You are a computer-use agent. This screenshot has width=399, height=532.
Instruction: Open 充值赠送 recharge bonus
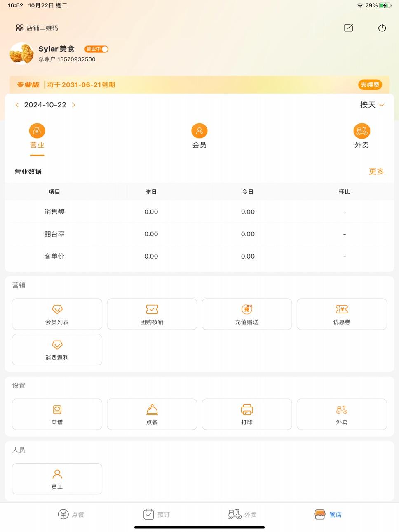coord(247,314)
